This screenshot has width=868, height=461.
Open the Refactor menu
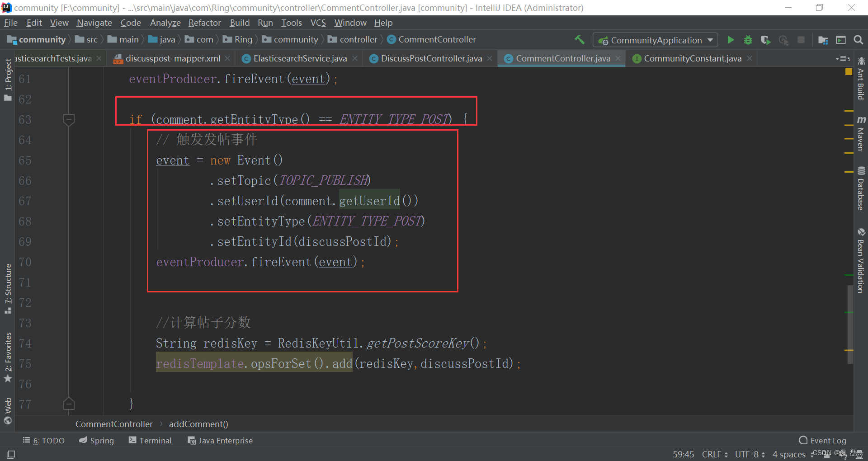(205, 23)
